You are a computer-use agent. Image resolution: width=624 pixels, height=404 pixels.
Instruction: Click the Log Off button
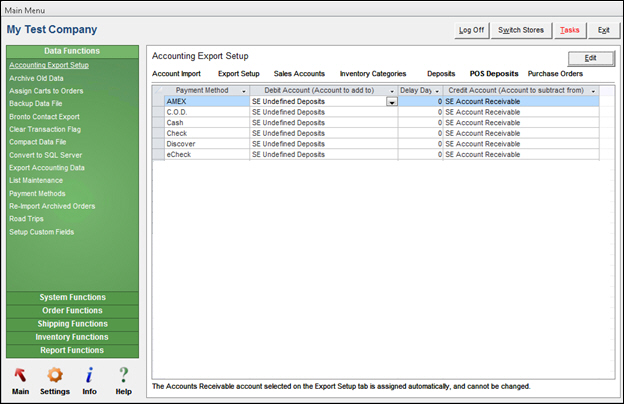tap(472, 30)
